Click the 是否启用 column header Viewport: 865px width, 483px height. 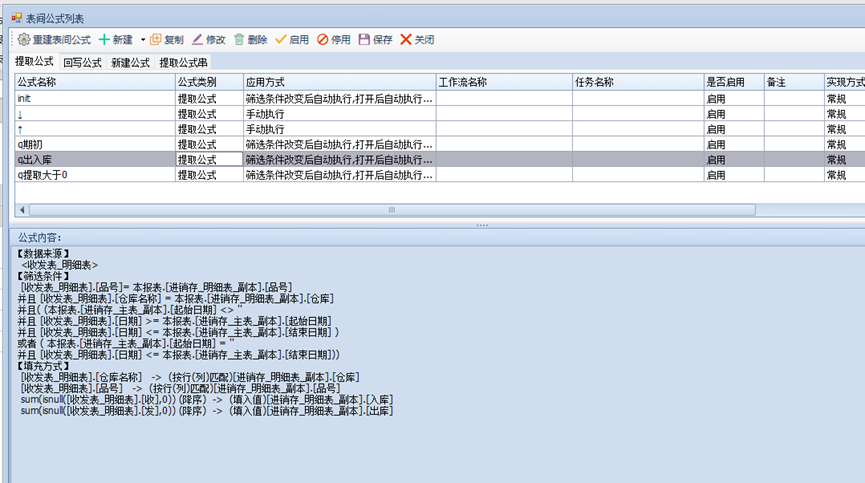point(733,82)
